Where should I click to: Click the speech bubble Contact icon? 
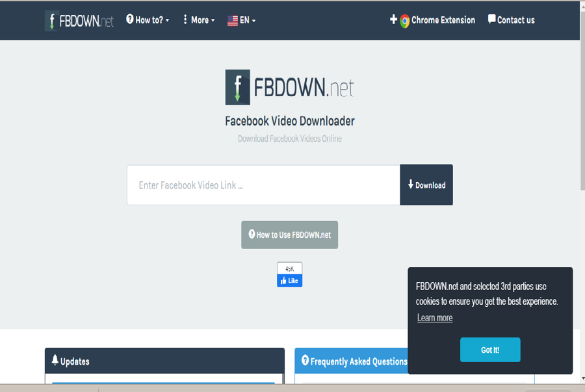492,19
